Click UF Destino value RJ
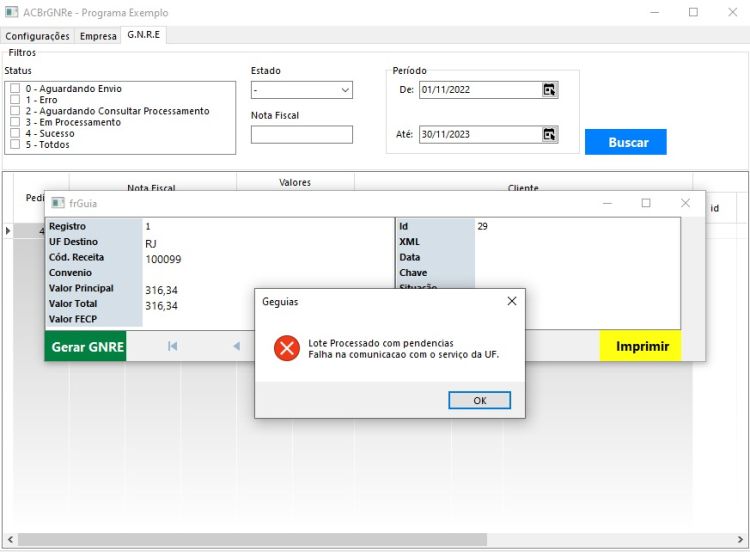Viewport: 750px width, 552px height. click(x=151, y=243)
